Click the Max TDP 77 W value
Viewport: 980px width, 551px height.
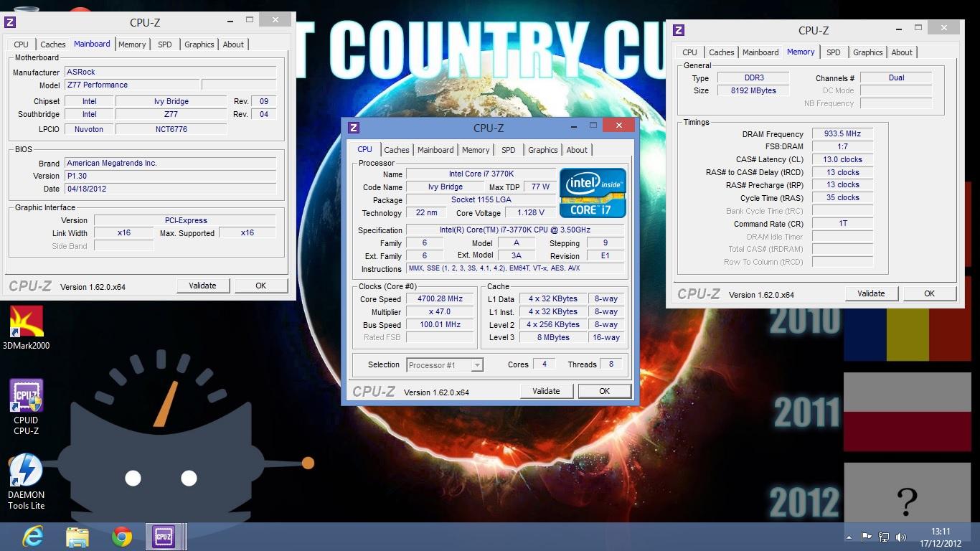(540, 187)
